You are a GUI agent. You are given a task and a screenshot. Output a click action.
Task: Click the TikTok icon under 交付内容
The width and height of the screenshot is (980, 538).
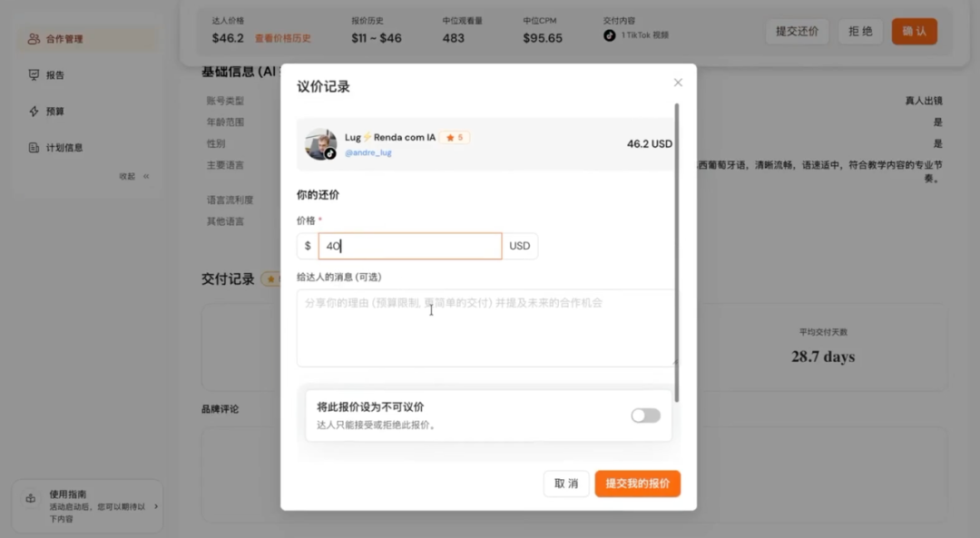coord(610,35)
